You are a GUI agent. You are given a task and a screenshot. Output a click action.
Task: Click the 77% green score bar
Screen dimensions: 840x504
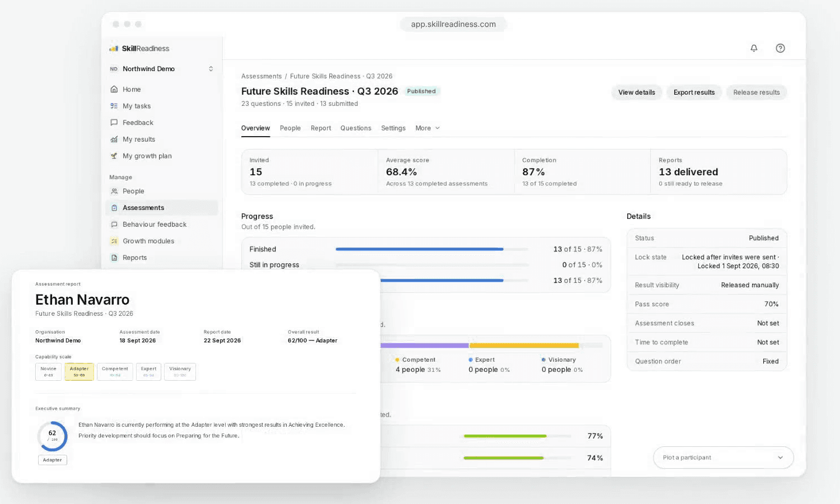point(517,436)
